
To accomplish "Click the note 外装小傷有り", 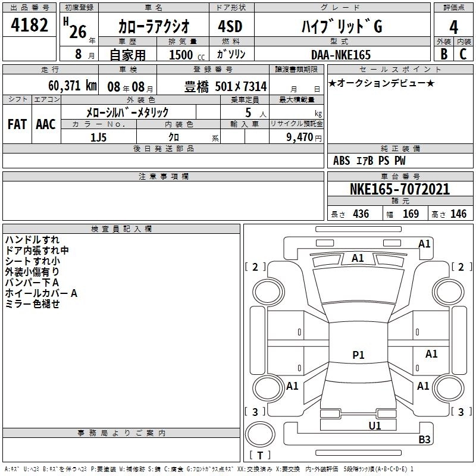I will (32, 272).
